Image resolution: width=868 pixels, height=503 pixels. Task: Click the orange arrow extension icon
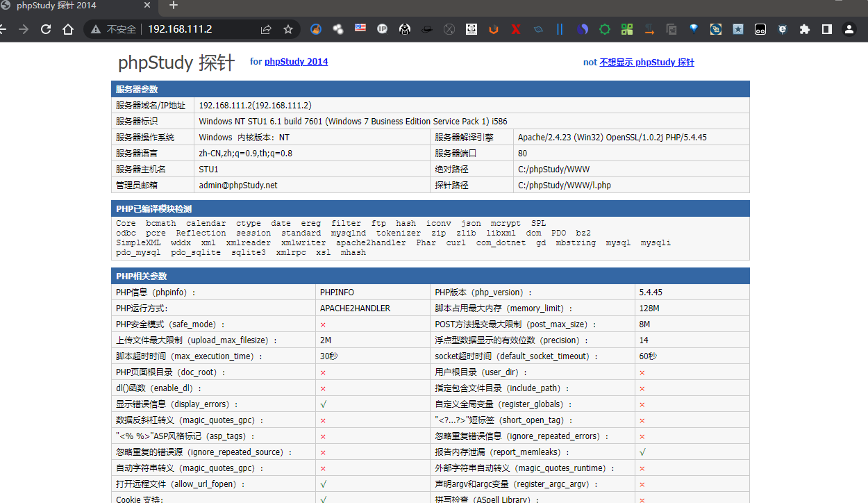point(649,29)
